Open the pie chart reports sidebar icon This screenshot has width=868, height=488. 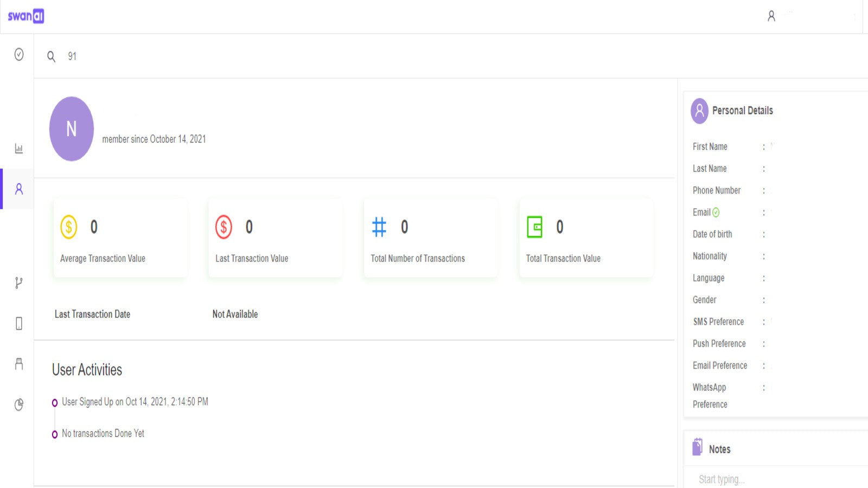click(19, 404)
